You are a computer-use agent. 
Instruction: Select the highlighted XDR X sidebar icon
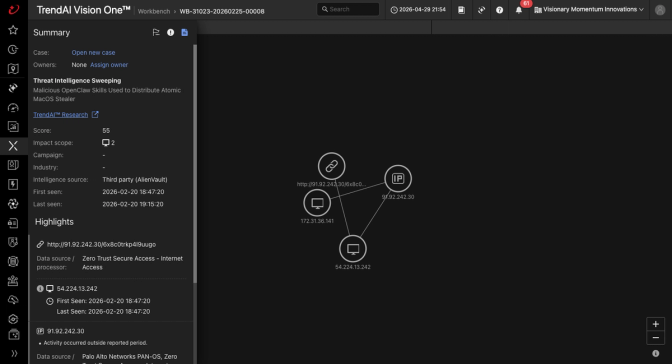tap(13, 146)
